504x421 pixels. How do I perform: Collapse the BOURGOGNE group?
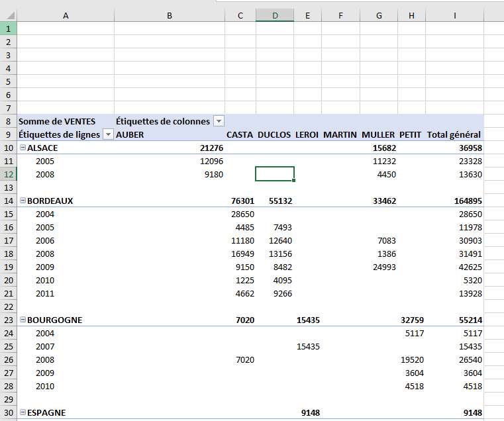pos(23,320)
